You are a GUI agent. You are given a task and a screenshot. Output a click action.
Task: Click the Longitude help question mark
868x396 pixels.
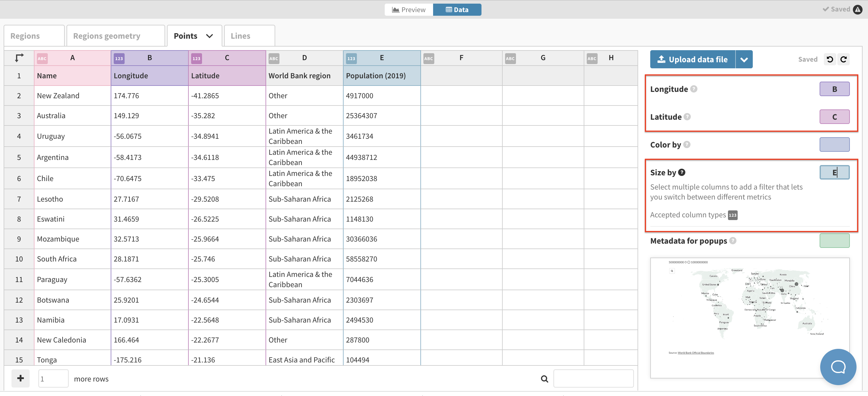(x=694, y=89)
